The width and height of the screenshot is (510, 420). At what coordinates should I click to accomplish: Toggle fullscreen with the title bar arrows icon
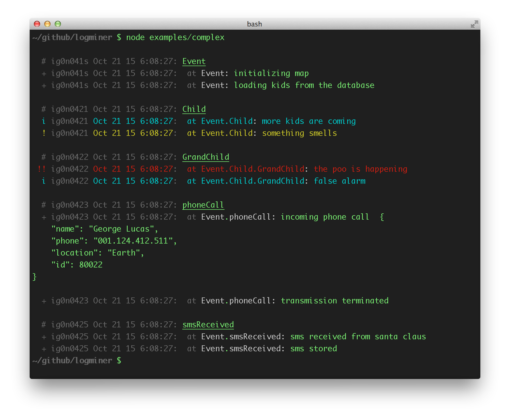[x=474, y=24]
